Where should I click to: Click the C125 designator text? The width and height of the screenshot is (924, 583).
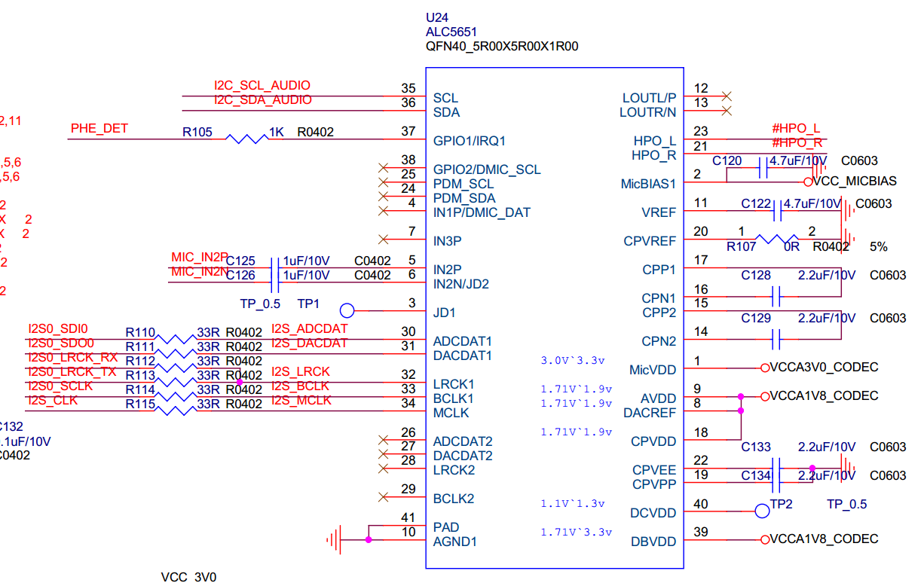(241, 261)
